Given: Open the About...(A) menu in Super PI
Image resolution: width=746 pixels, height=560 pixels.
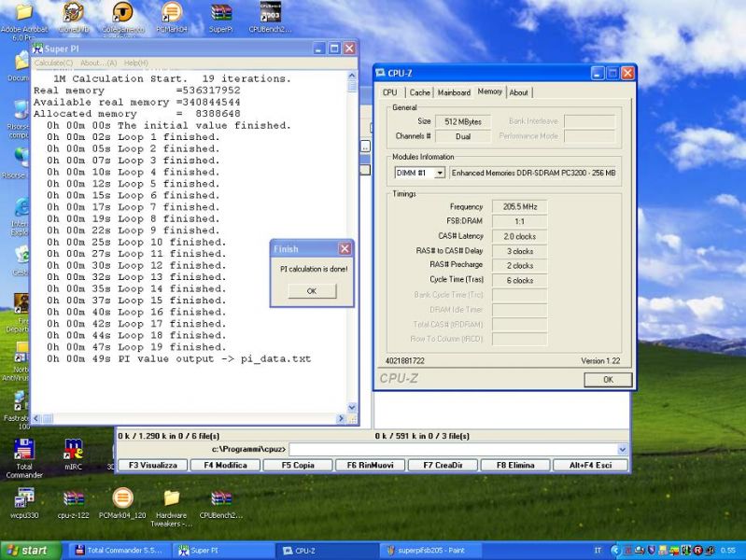Looking at the screenshot, I should point(98,63).
